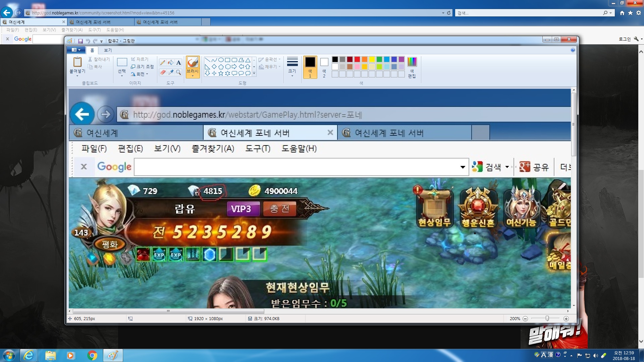Open the browser's home page icon

(x=622, y=13)
